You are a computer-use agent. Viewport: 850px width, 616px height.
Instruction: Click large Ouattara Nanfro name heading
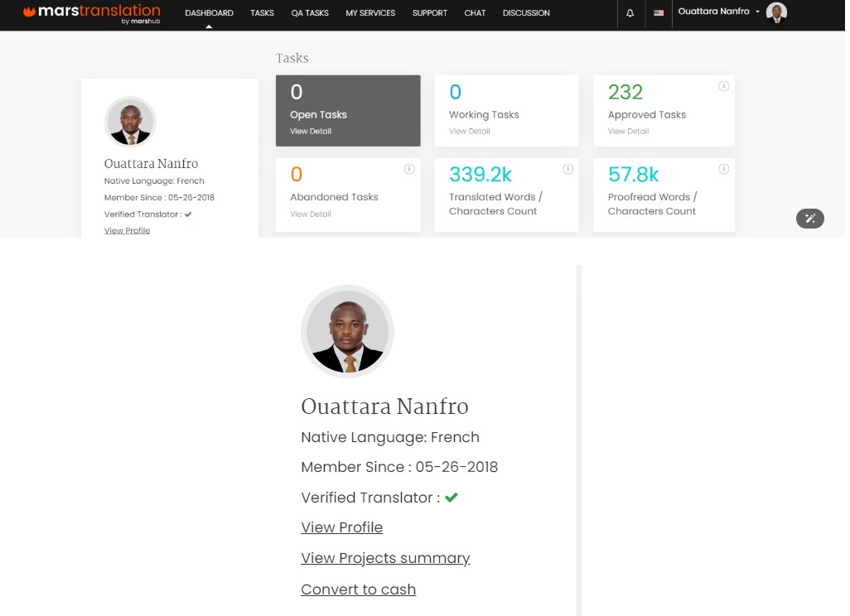click(385, 407)
